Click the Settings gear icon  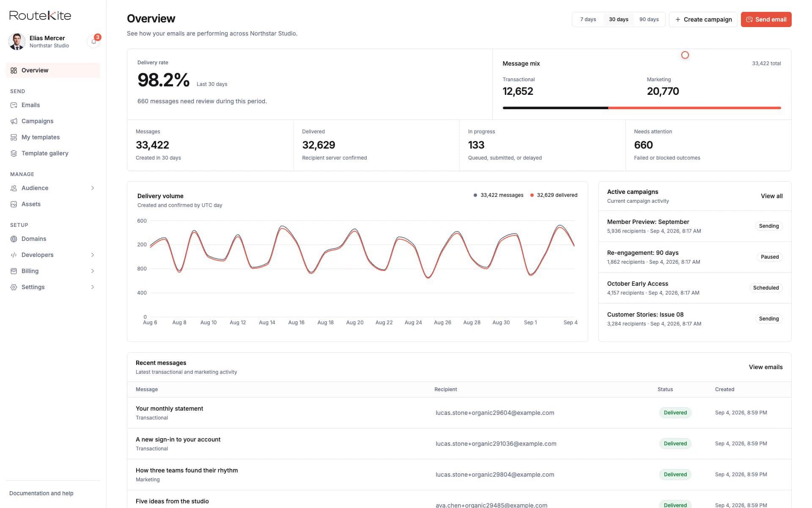pyautogui.click(x=14, y=287)
